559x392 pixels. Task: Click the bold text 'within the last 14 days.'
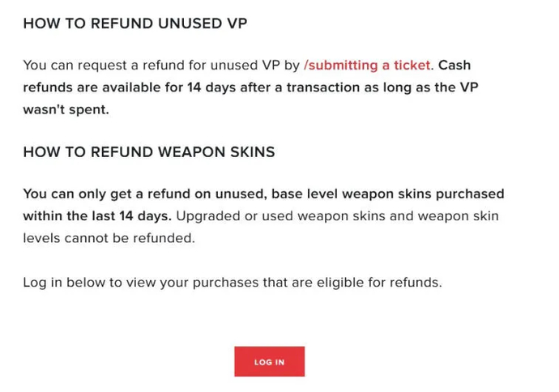(x=97, y=215)
